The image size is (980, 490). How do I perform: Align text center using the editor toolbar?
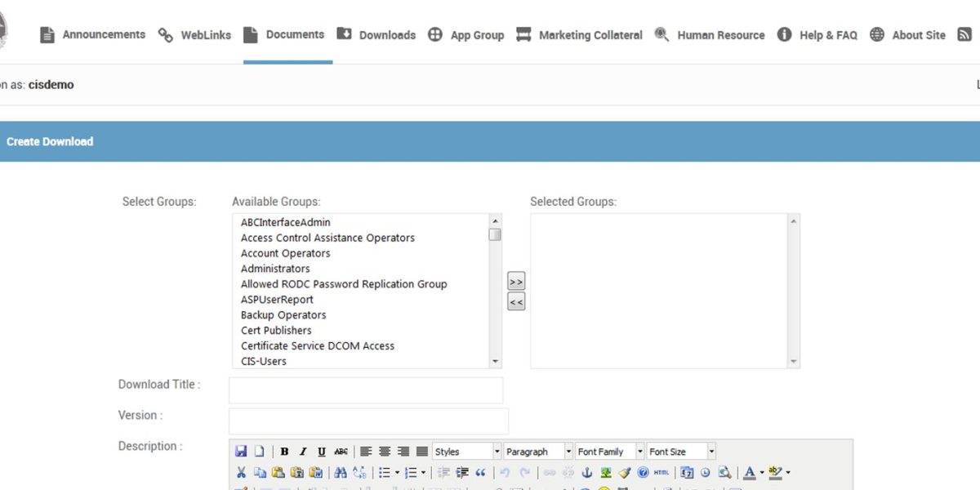[x=384, y=451]
